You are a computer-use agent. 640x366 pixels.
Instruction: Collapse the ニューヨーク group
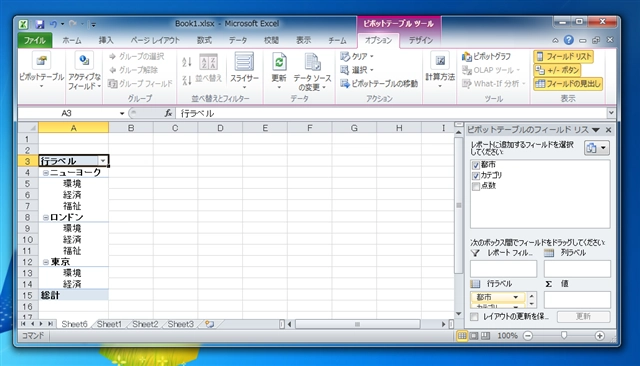click(x=46, y=173)
